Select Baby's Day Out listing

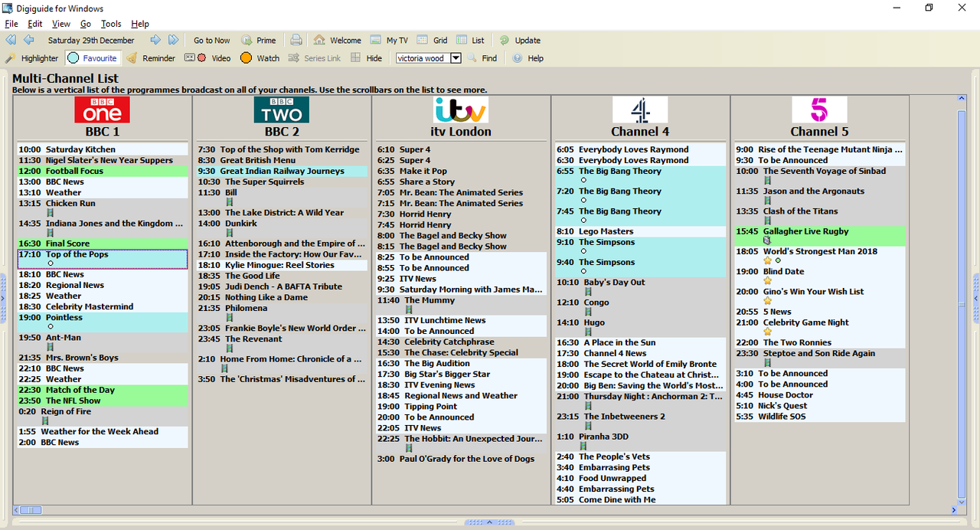(640, 286)
